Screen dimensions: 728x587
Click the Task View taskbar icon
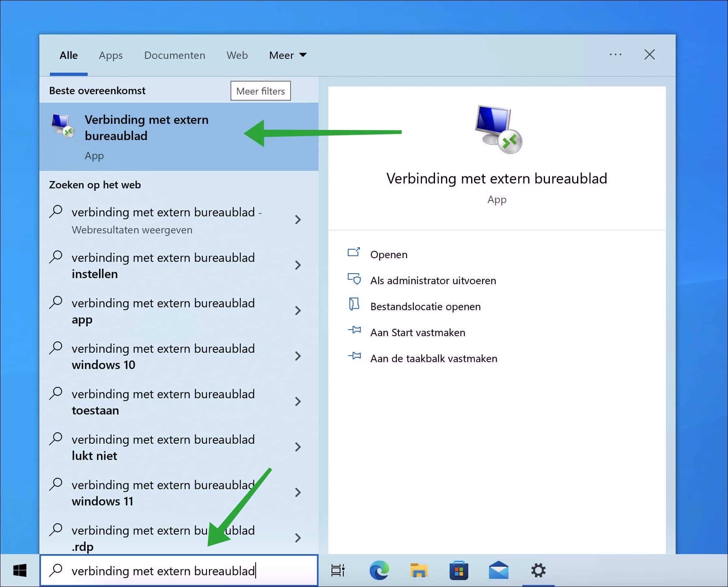pos(338,570)
